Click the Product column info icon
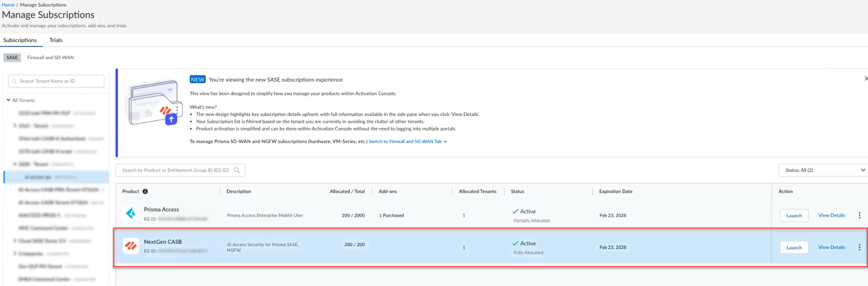 point(145,191)
